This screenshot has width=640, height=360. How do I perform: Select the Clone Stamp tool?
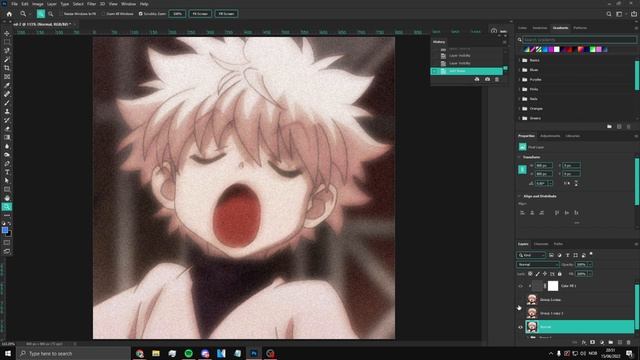click(7, 111)
